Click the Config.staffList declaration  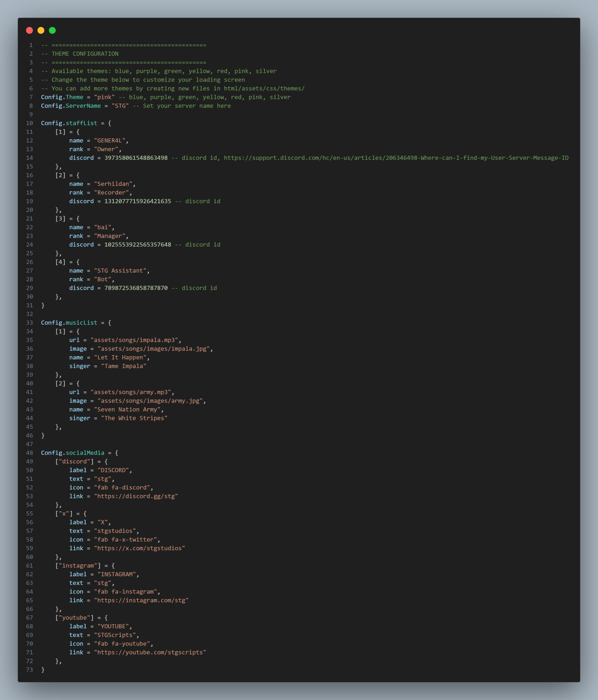69,123
